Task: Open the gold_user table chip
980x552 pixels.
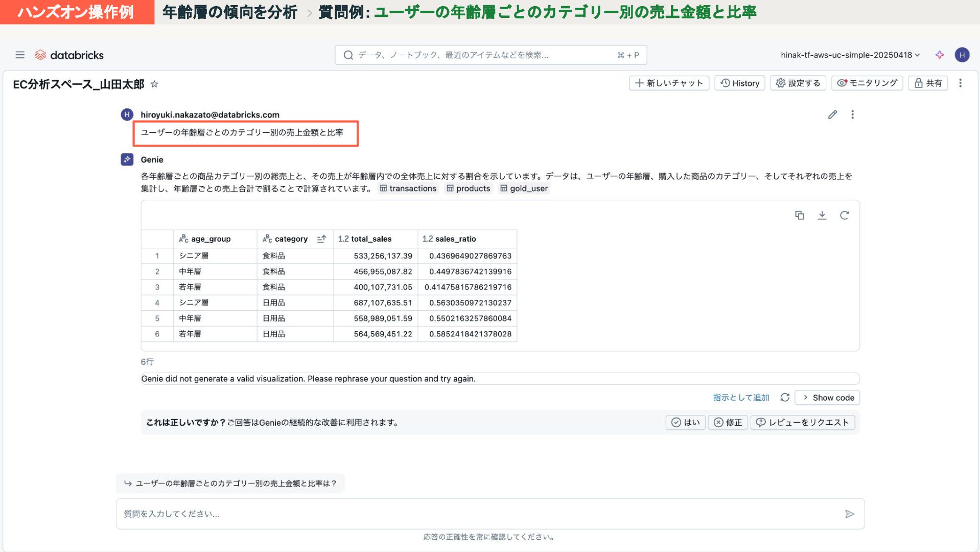Action: tap(524, 188)
